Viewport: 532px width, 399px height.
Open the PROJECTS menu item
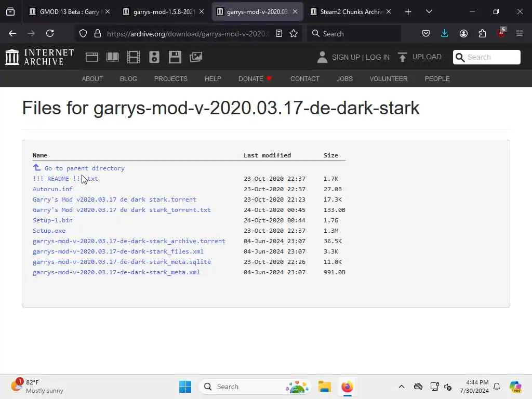tap(170, 79)
